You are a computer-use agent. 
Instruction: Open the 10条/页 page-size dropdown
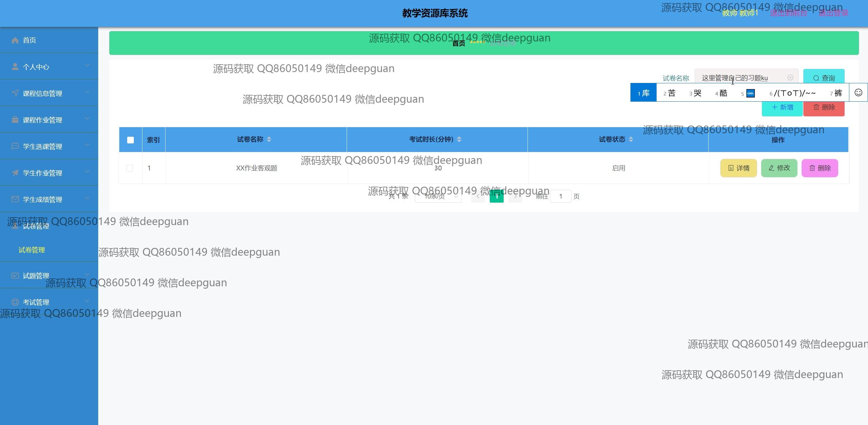coord(438,196)
